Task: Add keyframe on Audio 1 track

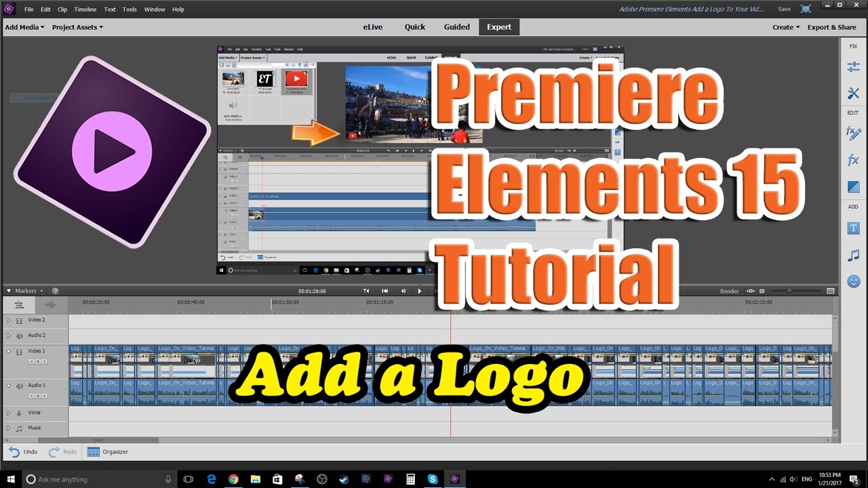Action: [x=37, y=395]
